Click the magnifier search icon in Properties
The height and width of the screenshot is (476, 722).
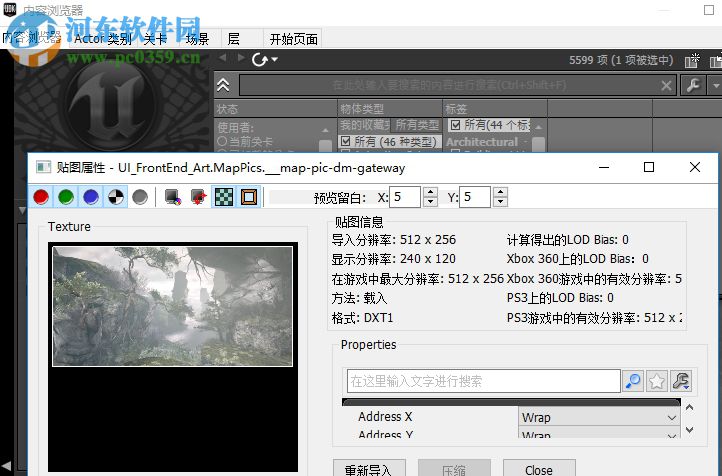point(633,381)
